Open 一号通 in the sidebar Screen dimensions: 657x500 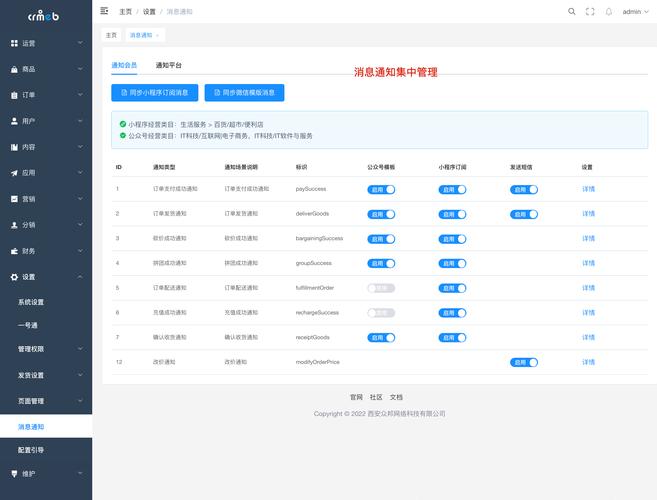tap(28, 325)
